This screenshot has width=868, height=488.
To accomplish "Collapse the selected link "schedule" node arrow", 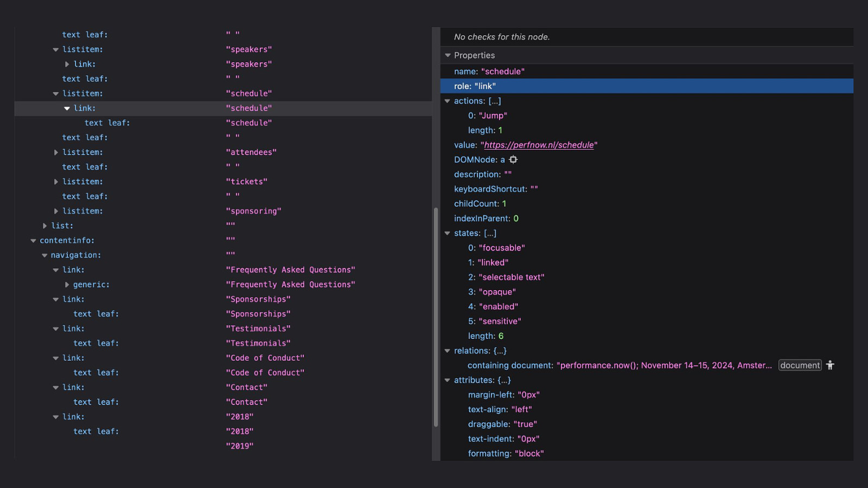I will click(x=67, y=108).
